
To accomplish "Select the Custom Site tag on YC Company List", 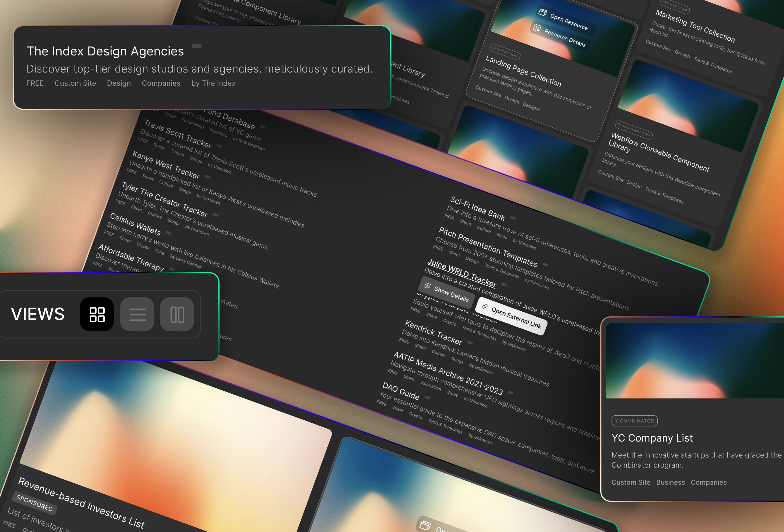I will (631, 482).
